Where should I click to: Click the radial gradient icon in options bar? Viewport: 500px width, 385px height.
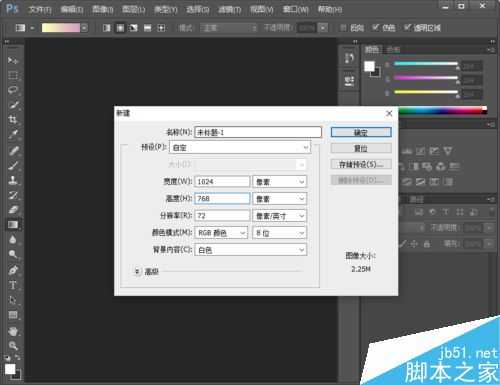(120, 28)
